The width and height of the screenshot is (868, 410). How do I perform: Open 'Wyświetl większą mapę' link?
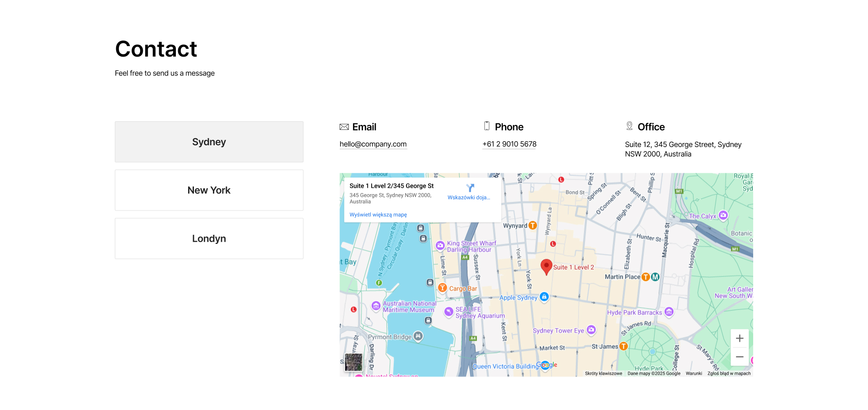click(378, 215)
